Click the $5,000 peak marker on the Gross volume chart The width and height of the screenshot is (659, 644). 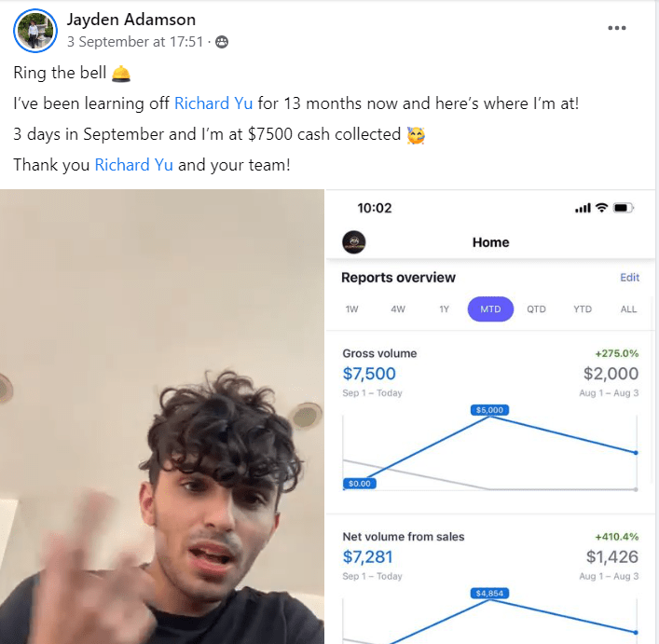pyautogui.click(x=489, y=410)
